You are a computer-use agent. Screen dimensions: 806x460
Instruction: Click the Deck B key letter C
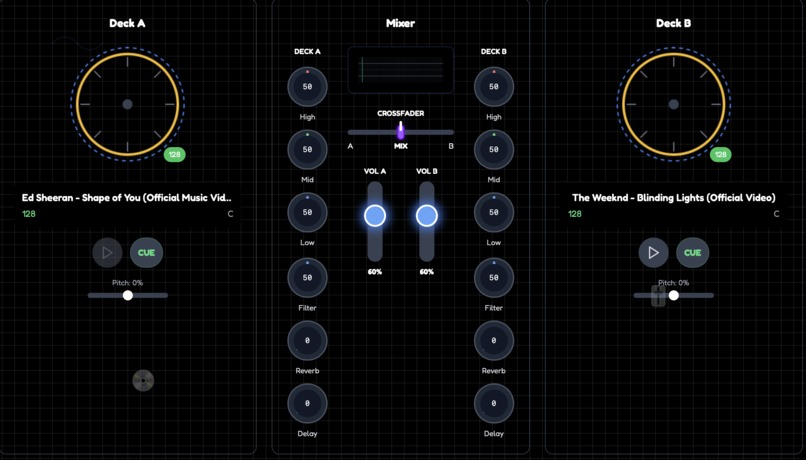coord(776,214)
